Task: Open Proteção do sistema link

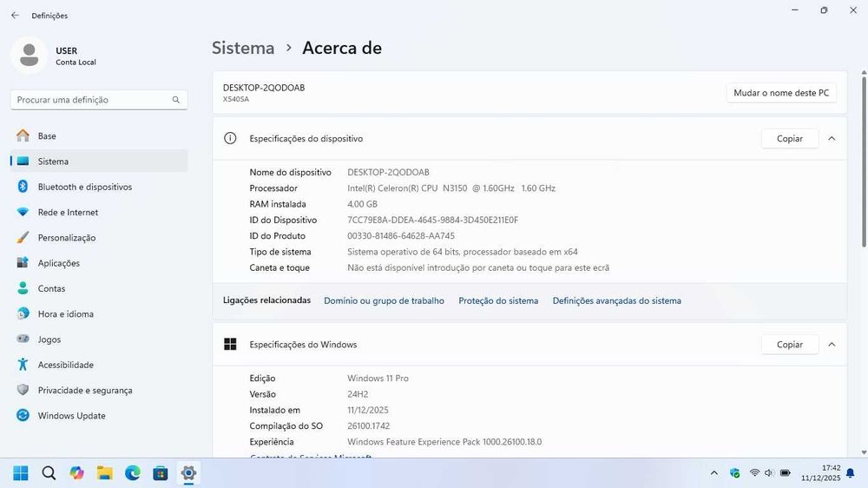Action: [498, 300]
